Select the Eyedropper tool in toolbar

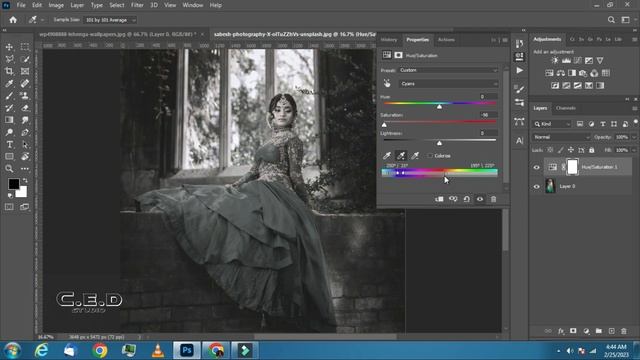[x=9, y=84]
